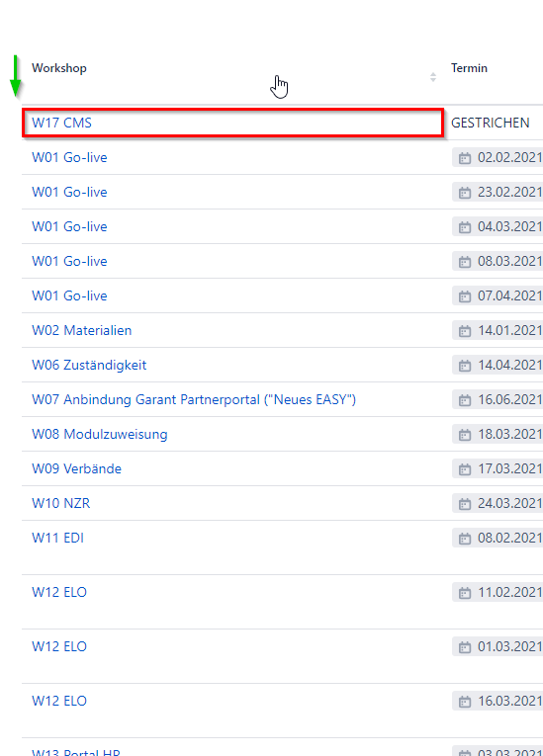Select date text 08.03.2021
The image size is (543, 756).
510,261
